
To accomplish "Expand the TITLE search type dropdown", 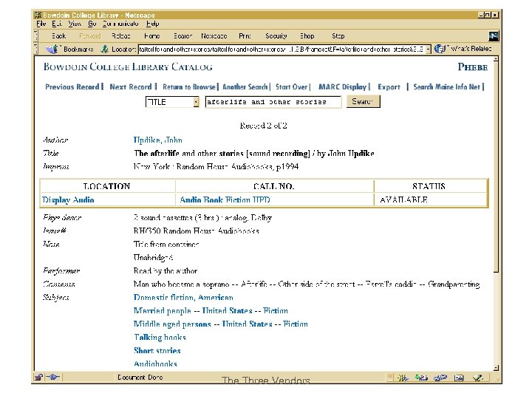I will pos(196,102).
